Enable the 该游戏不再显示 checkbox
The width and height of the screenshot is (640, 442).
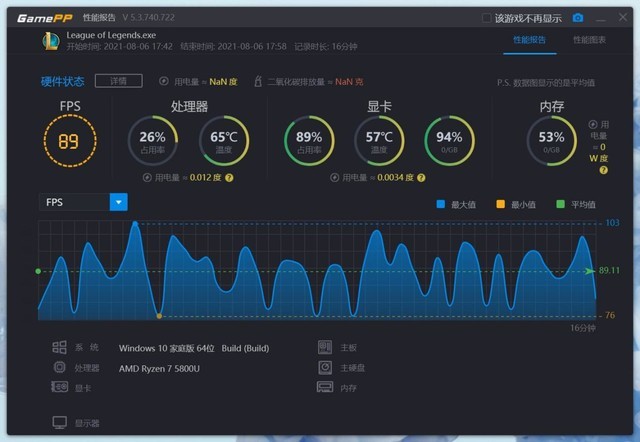[x=487, y=18]
